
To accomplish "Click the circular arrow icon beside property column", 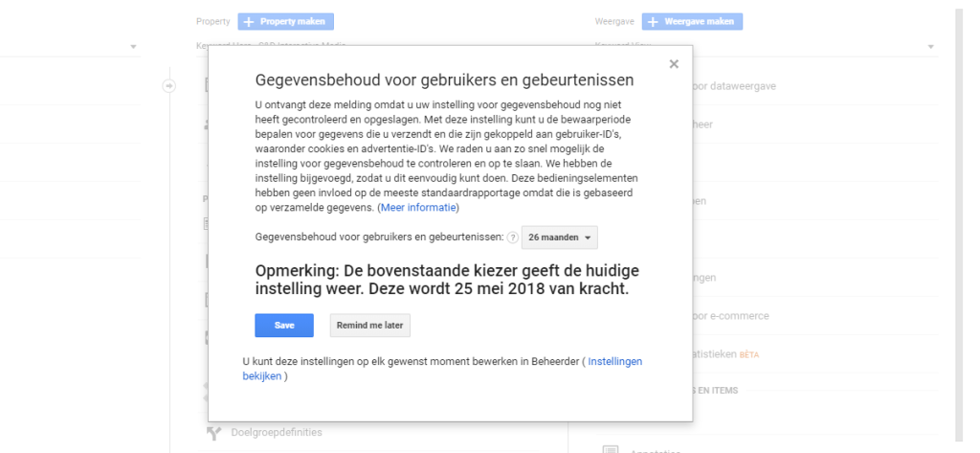I will pos(168,86).
